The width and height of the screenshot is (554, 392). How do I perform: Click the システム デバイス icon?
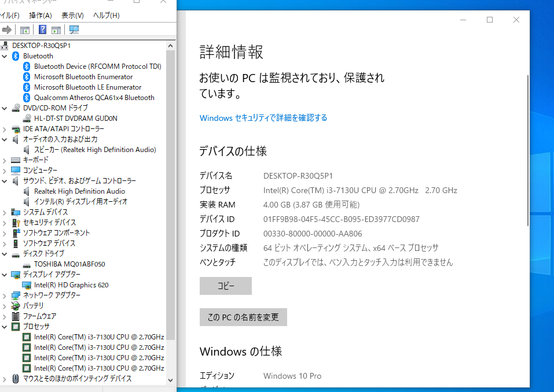pos(16,212)
